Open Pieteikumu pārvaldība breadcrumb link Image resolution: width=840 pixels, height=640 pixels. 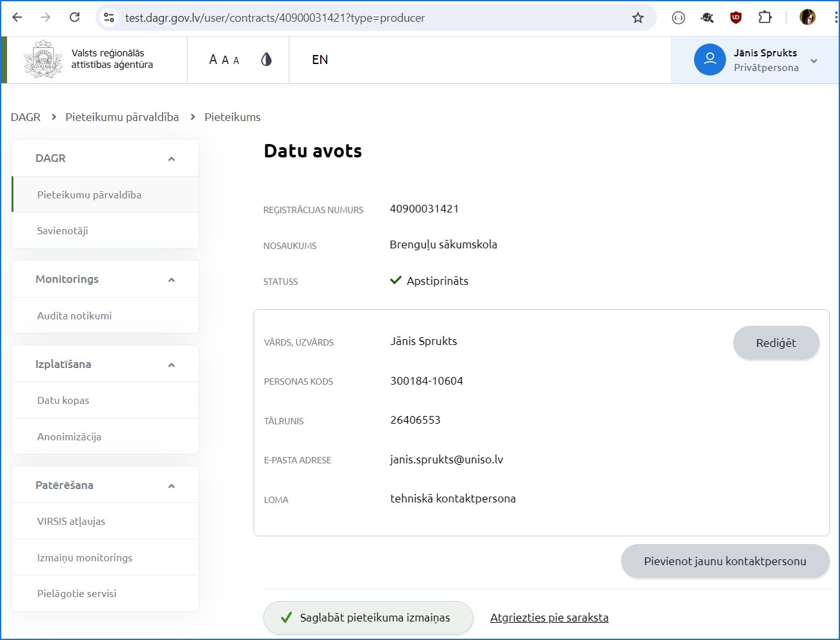pyautogui.click(x=122, y=117)
